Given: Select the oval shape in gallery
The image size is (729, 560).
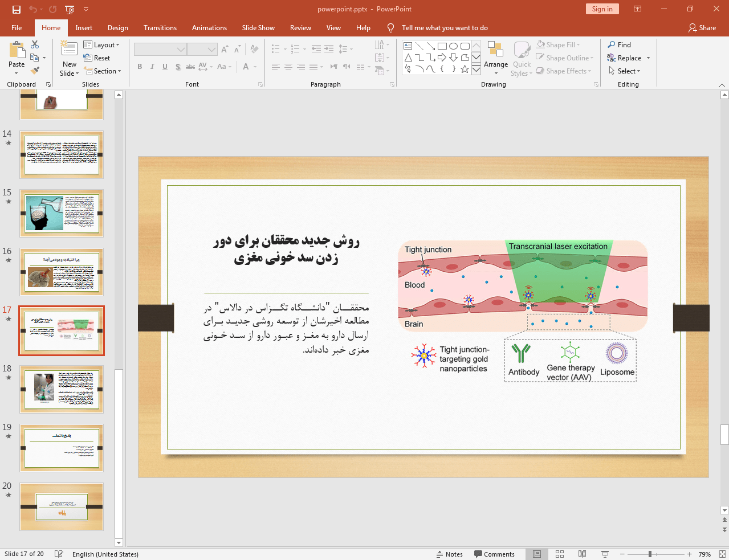Looking at the screenshot, I should click(x=454, y=46).
